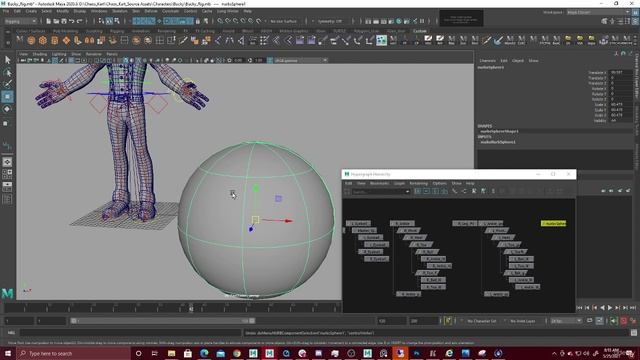640x360 pixels.
Task: Click the Open Scene folder icon
Action: (x=56, y=21)
